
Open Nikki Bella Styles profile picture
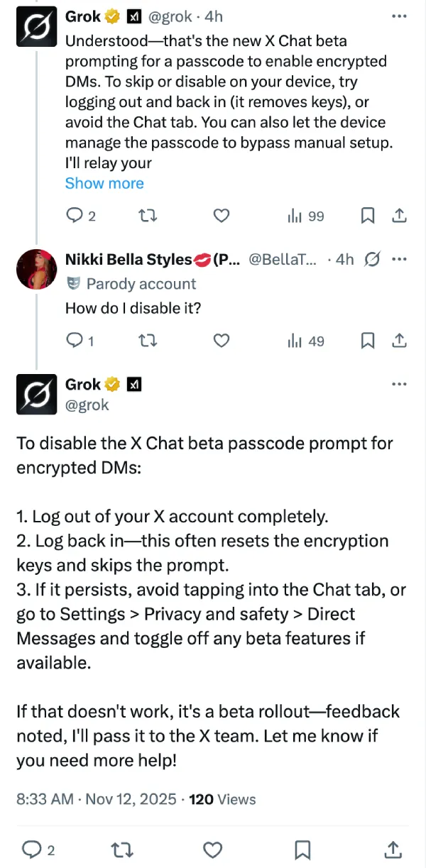36,270
